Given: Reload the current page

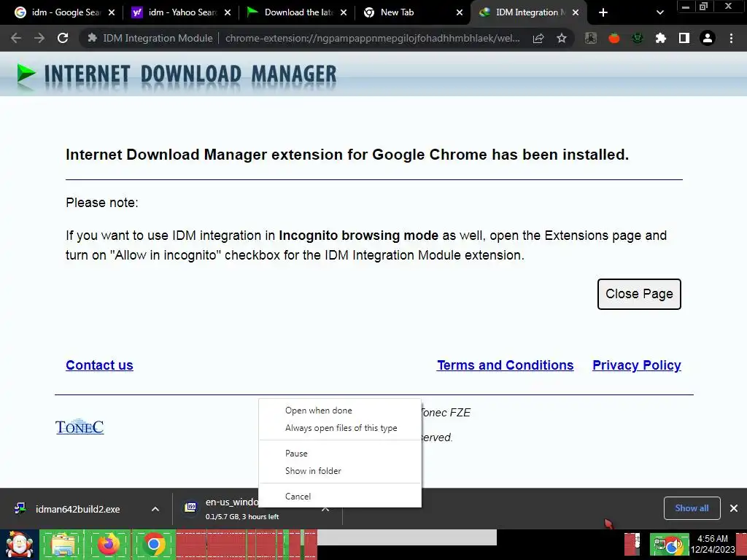Looking at the screenshot, I should tap(63, 38).
